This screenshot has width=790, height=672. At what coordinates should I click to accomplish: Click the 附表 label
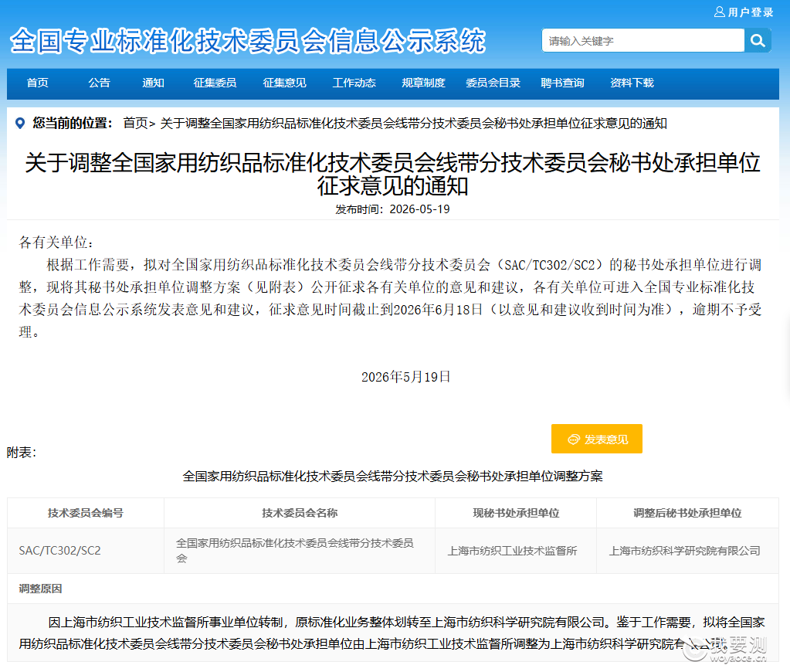(21, 452)
